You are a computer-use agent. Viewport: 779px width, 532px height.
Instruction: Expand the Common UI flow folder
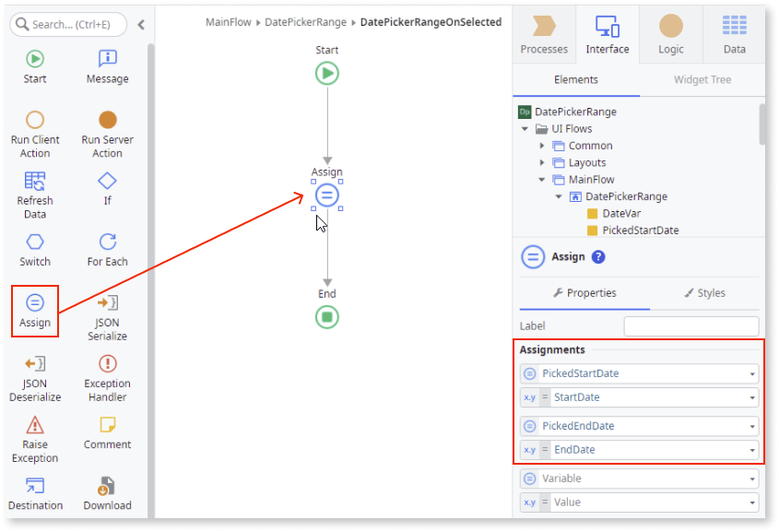(x=542, y=146)
